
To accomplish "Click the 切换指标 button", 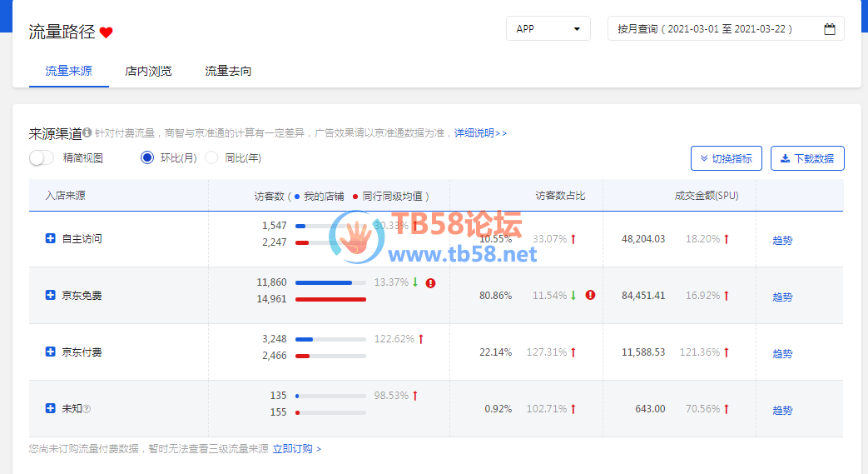I will 726,158.
